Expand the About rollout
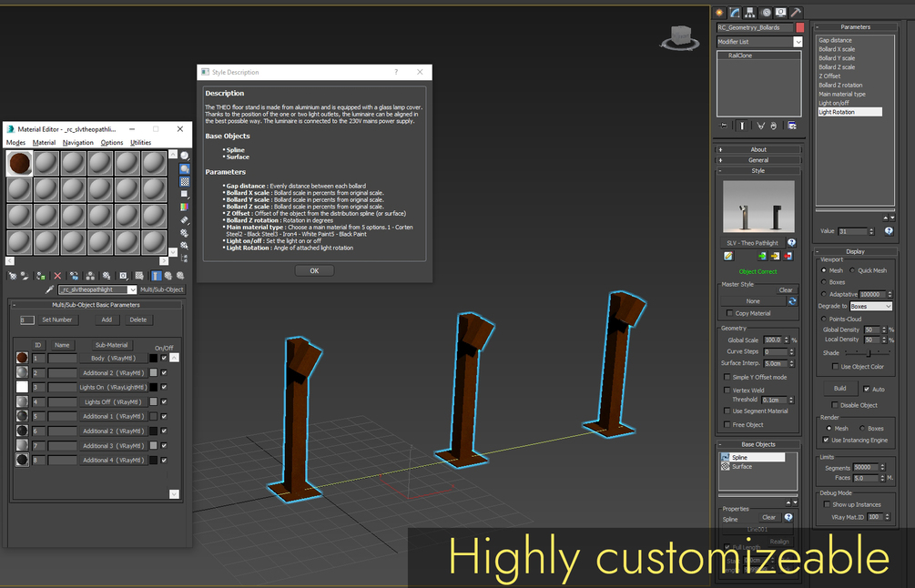Viewport: 915px width, 588px height. (x=758, y=149)
